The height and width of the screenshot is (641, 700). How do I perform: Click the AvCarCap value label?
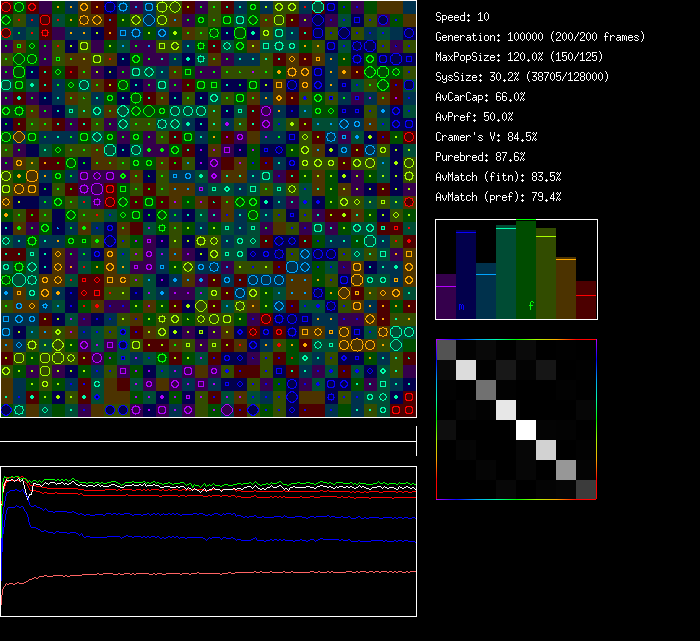480,97
